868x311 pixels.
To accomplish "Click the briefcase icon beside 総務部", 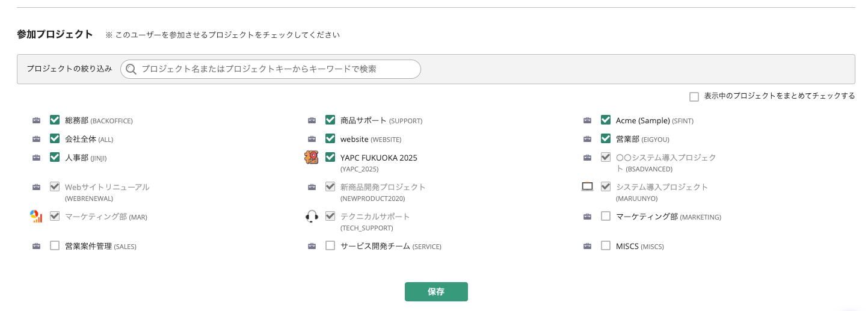I will click(x=36, y=120).
